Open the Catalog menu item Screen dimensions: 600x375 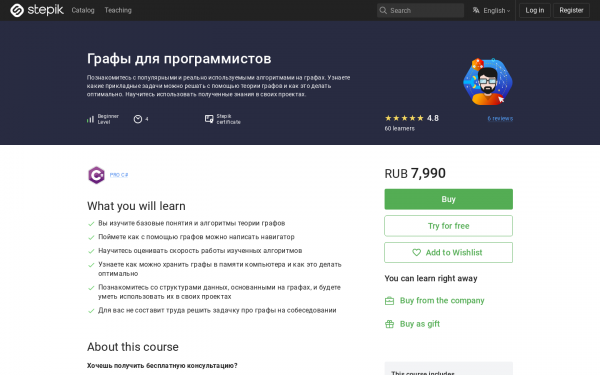pos(83,10)
